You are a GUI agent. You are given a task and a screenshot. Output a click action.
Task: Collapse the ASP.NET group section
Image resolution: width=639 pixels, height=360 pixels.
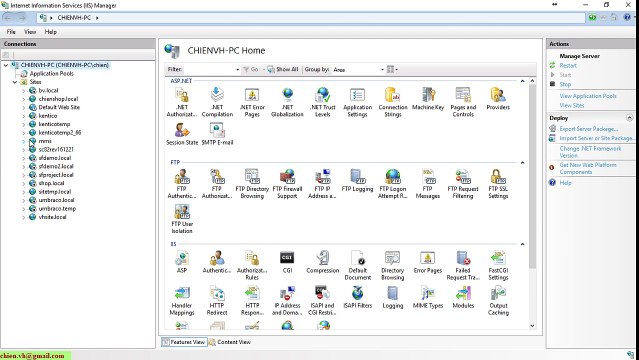(x=522, y=81)
